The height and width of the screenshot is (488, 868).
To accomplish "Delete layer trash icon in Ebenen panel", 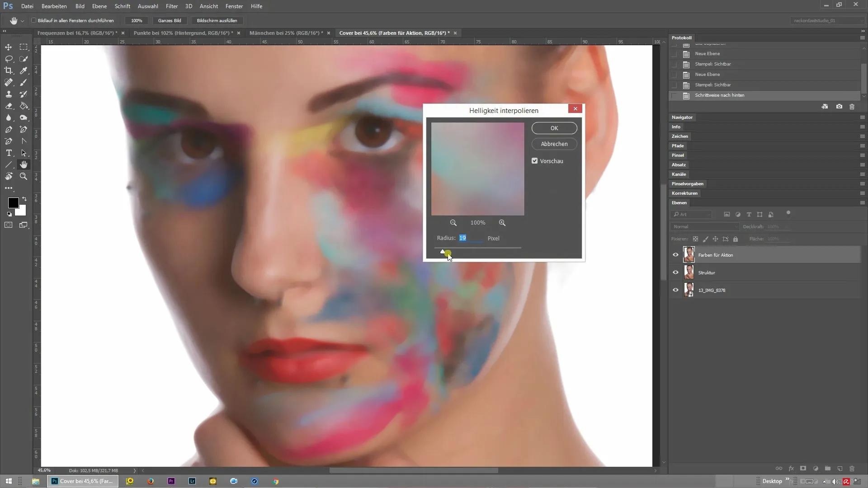I will (x=852, y=469).
